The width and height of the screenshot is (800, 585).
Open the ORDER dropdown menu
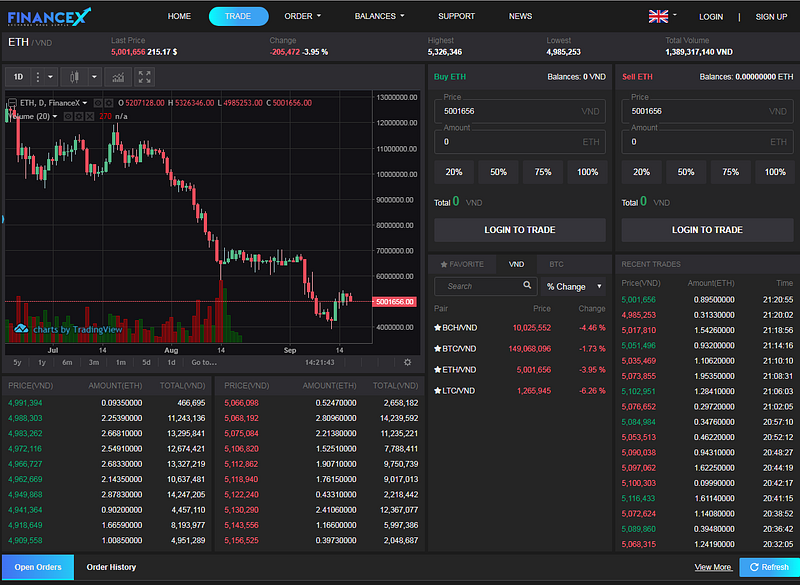(303, 16)
